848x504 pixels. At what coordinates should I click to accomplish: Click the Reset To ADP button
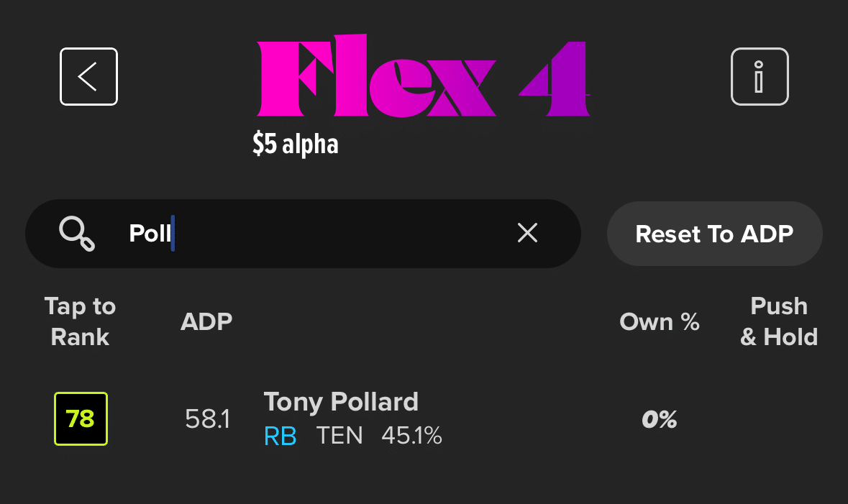click(x=714, y=234)
